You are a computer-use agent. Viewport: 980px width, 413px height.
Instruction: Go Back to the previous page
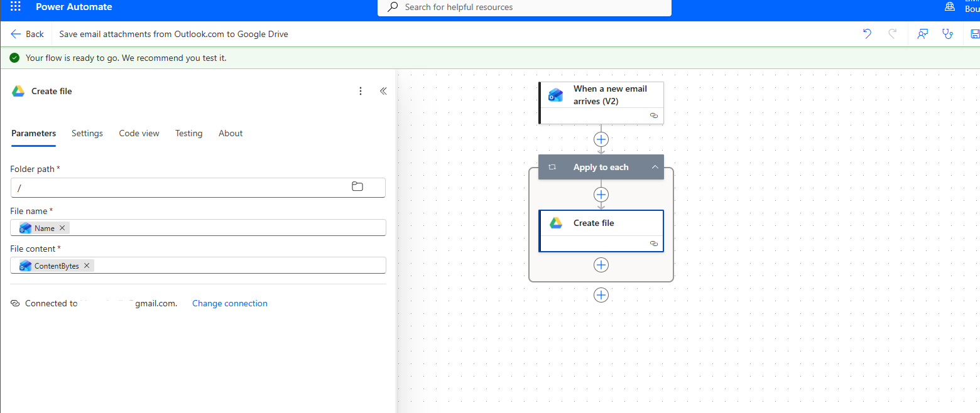tap(28, 34)
